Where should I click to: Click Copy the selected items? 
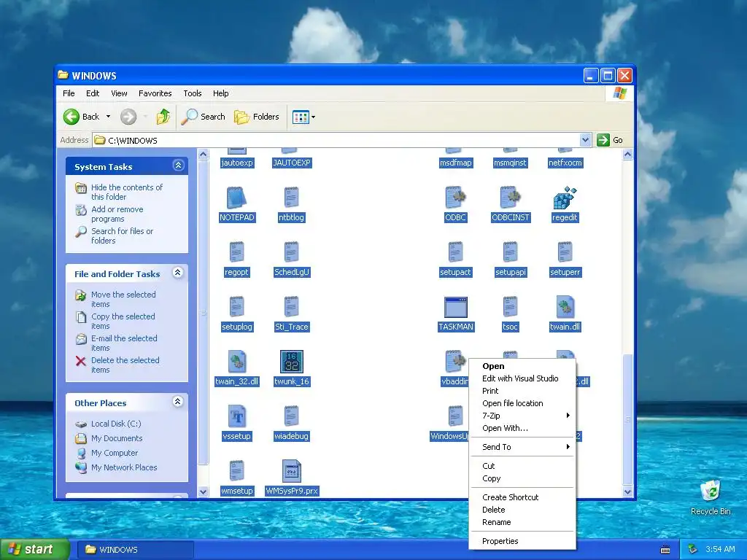click(x=123, y=321)
